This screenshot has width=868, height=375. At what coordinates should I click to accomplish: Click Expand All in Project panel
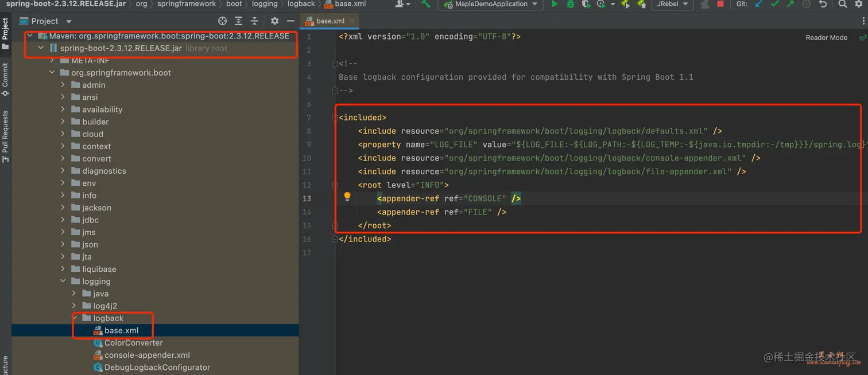(239, 21)
